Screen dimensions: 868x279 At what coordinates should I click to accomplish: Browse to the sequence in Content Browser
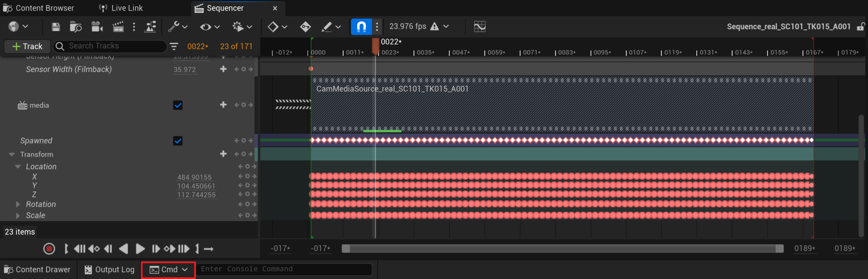pyautogui.click(x=75, y=27)
